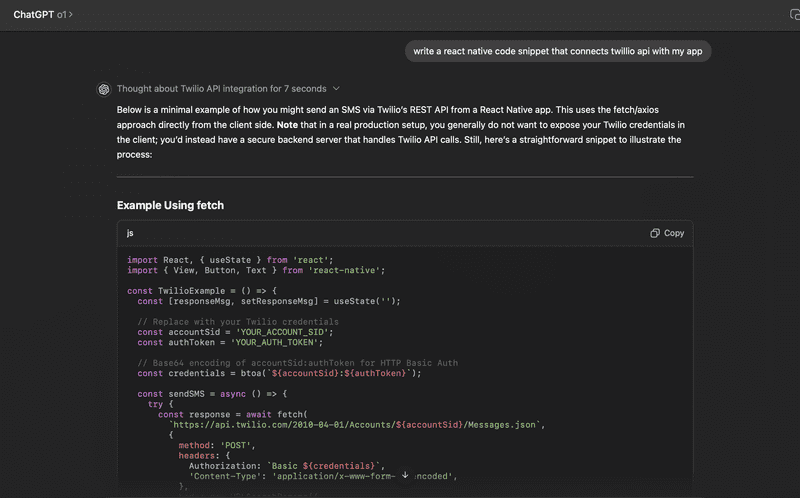Viewport: 800px width, 498px height.
Task: Click the import from 'react-native' line
Action: [256, 270]
